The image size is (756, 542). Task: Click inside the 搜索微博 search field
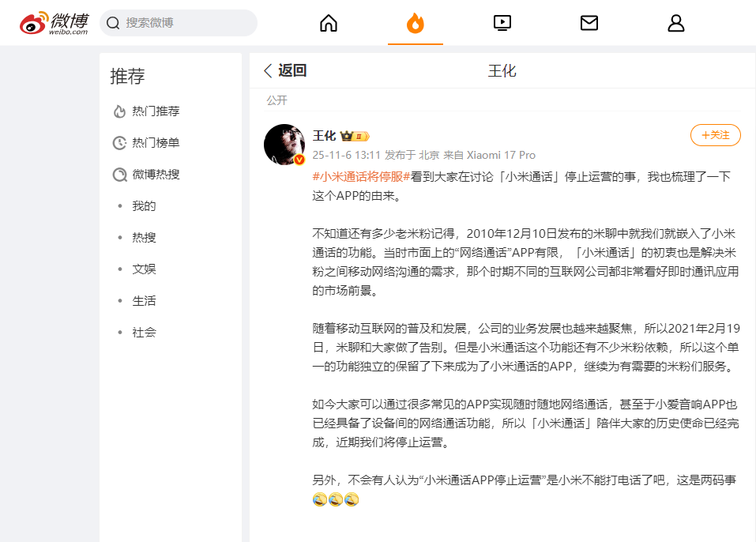coord(178,23)
